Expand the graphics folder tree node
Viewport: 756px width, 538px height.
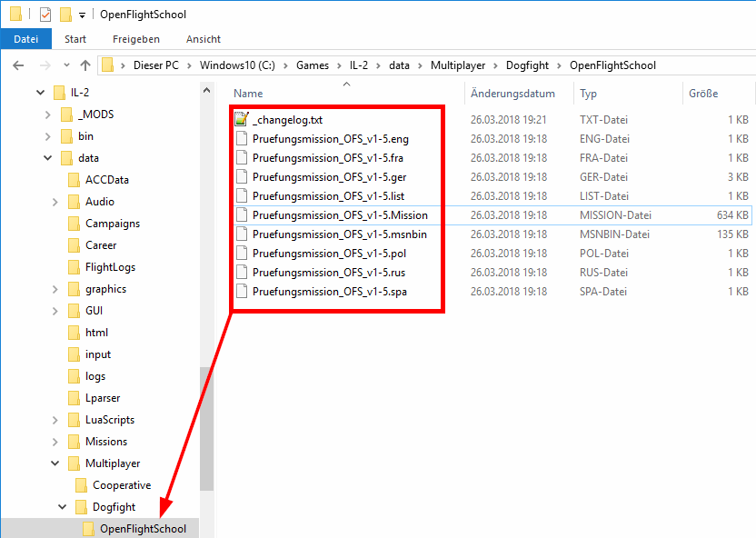55,289
